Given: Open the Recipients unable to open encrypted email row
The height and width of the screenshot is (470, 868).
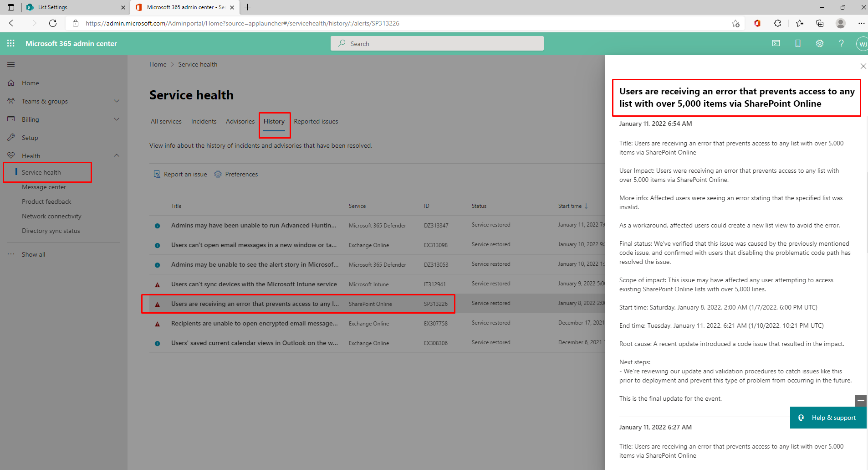Looking at the screenshot, I should pyautogui.click(x=377, y=323).
